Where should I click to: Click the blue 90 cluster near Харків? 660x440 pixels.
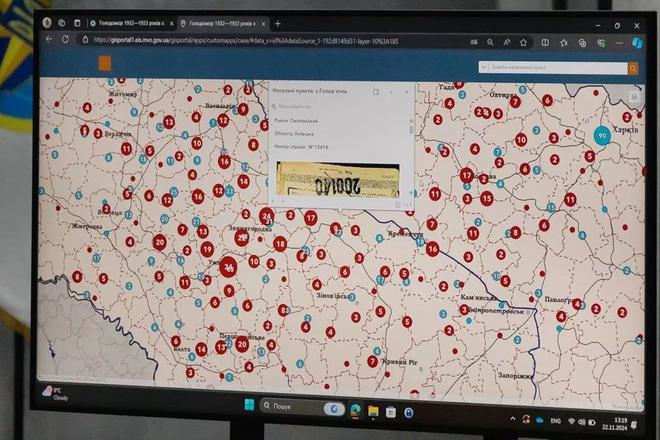pos(602,136)
